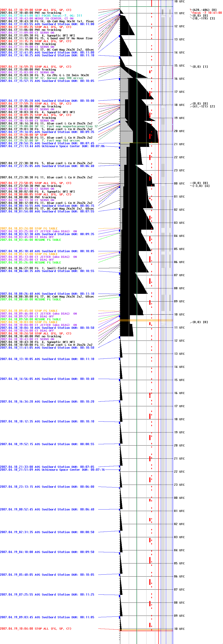Click AOS Uchinoura Space Center entry at 21:51:09
This screenshot has width=223, height=644.
click(x=52, y=470)
